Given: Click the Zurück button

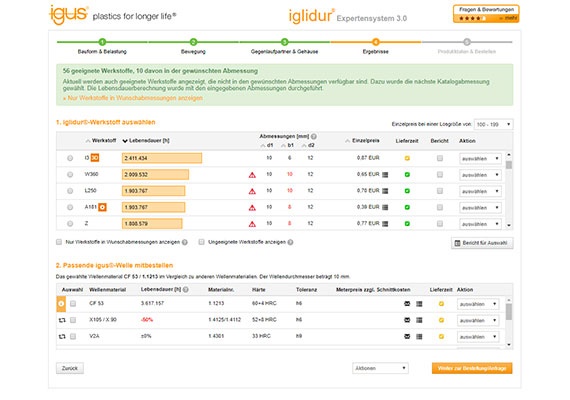Looking at the screenshot, I should pyautogui.click(x=70, y=368).
